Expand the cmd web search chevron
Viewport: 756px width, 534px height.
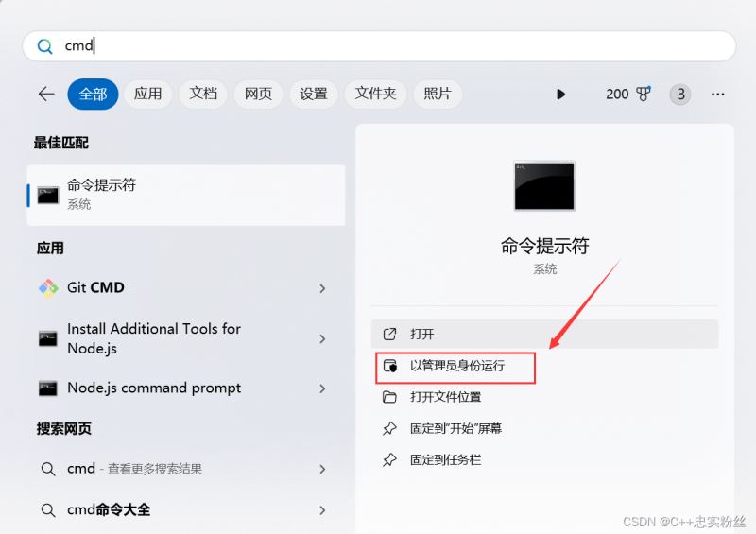322,469
